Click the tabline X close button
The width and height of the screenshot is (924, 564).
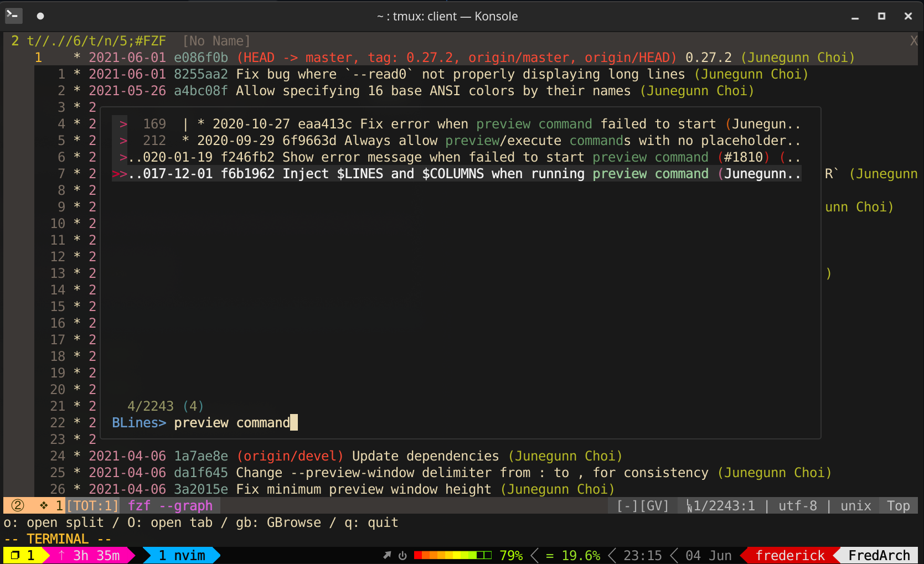[x=913, y=41]
